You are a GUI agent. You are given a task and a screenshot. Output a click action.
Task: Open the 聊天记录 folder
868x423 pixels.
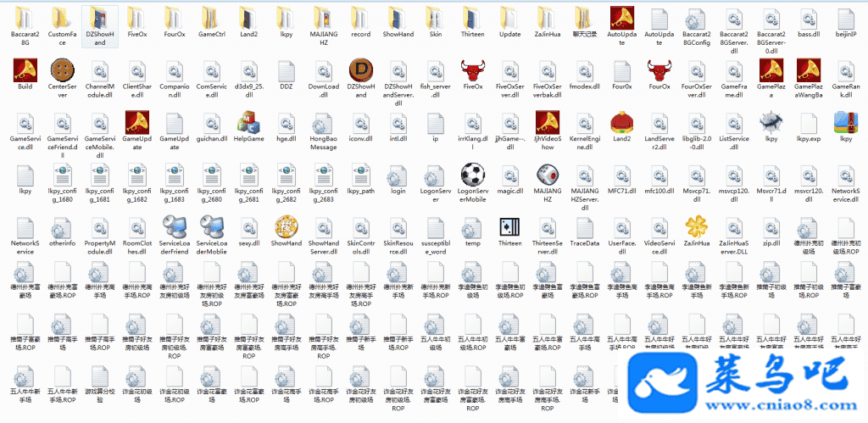tap(584, 19)
